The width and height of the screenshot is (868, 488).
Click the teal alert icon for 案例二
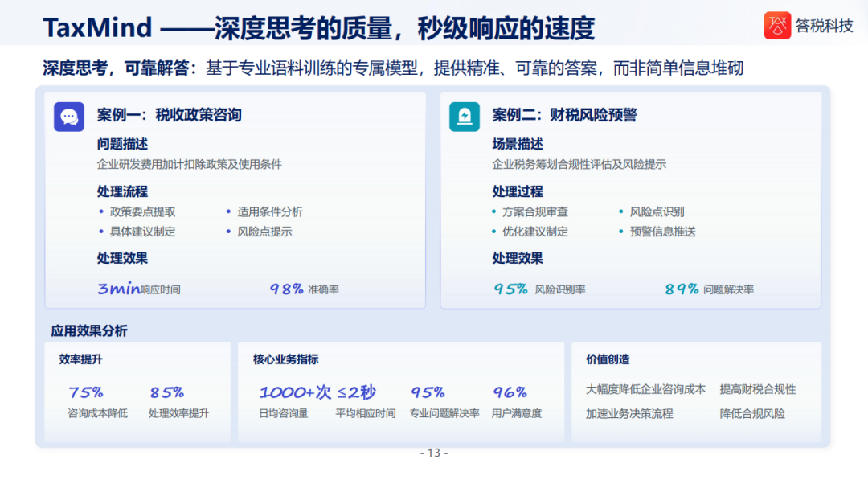tap(465, 117)
